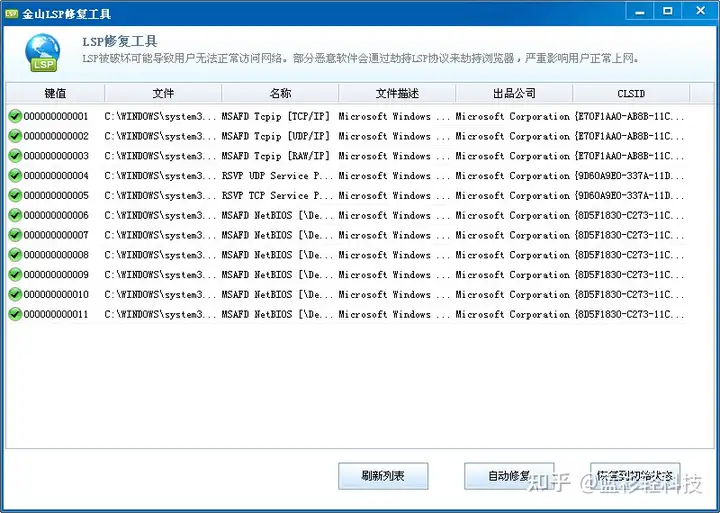Click name MSAFD Tcpip [UDP/IP]
Viewport: 720px width, 513px height.
coord(276,136)
